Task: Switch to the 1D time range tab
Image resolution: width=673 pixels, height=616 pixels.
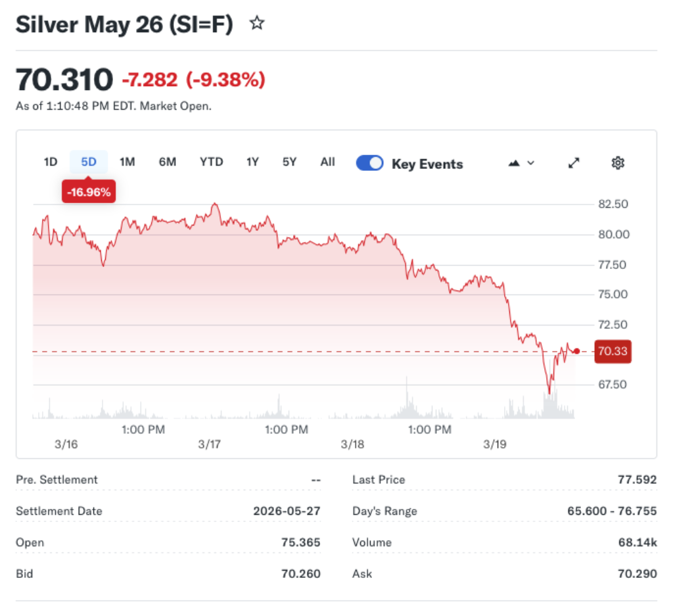Action: point(51,162)
